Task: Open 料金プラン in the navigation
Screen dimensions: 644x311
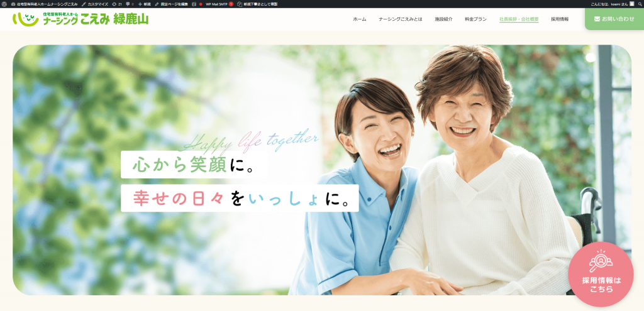Action: pyautogui.click(x=475, y=19)
